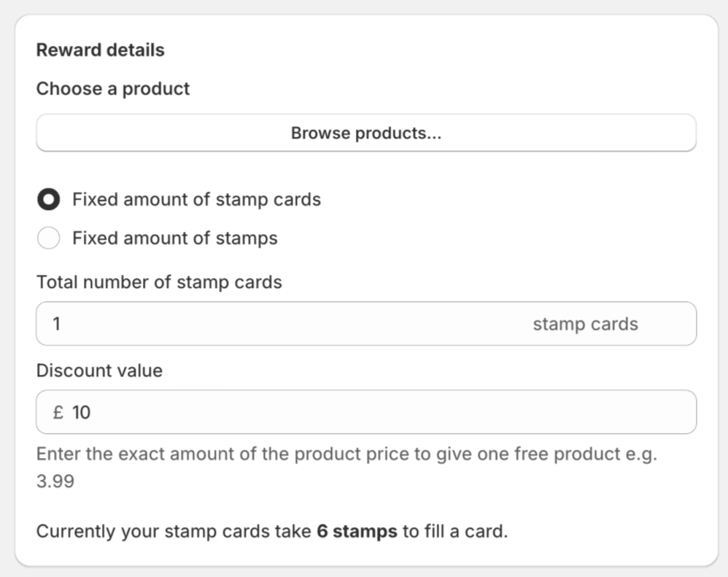Click the 'stamp cards' suffix inside the field

tap(585, 324)
